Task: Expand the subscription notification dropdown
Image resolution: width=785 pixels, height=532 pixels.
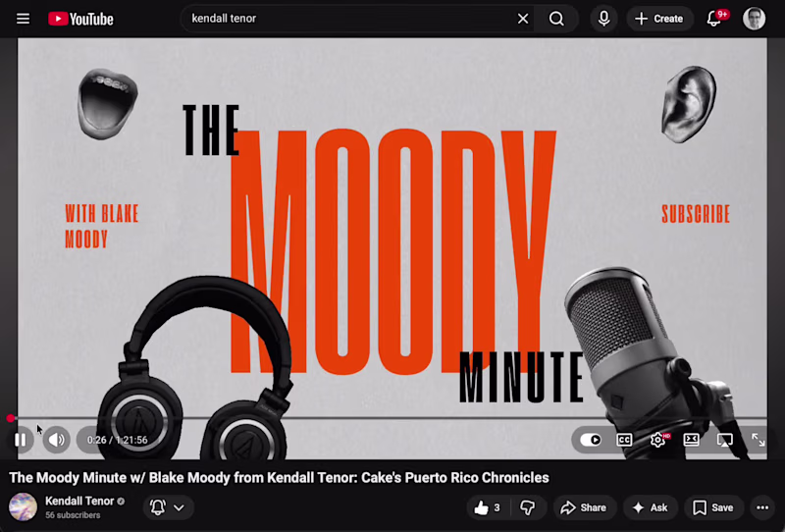Action: coord(168,507)
